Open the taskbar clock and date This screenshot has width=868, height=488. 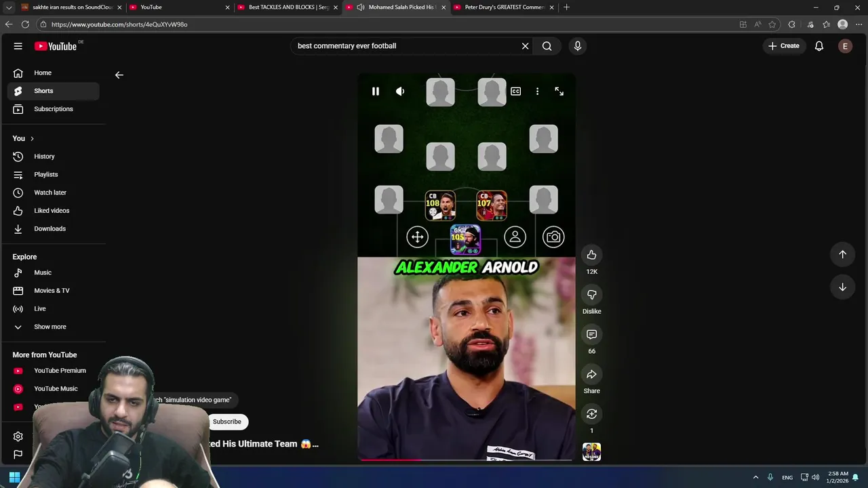(x=838, y=477)
